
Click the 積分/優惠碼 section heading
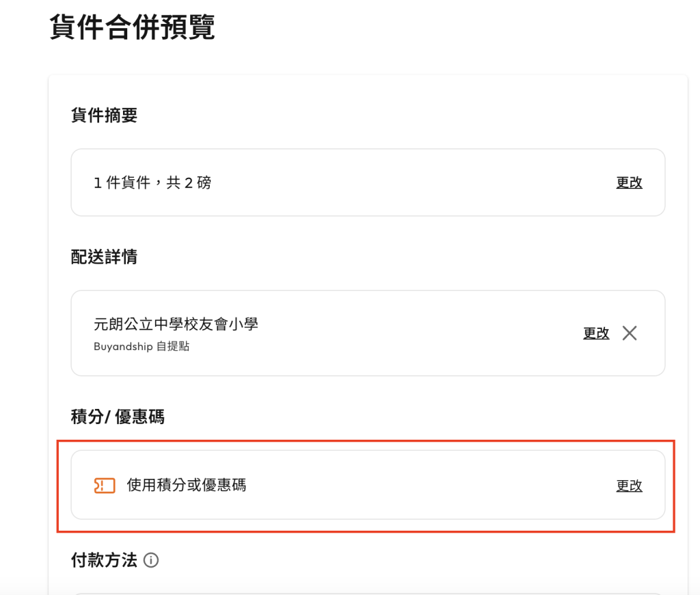(x=118, y=416)
